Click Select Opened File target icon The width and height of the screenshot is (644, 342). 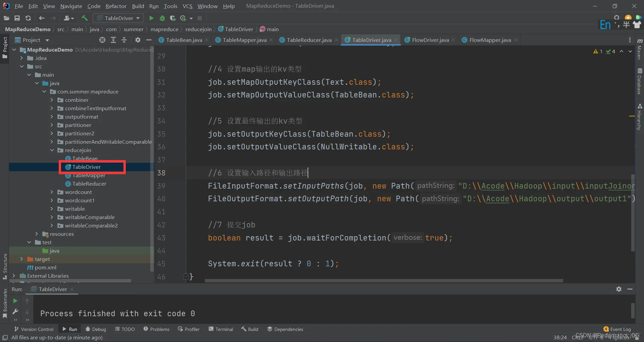102,40
